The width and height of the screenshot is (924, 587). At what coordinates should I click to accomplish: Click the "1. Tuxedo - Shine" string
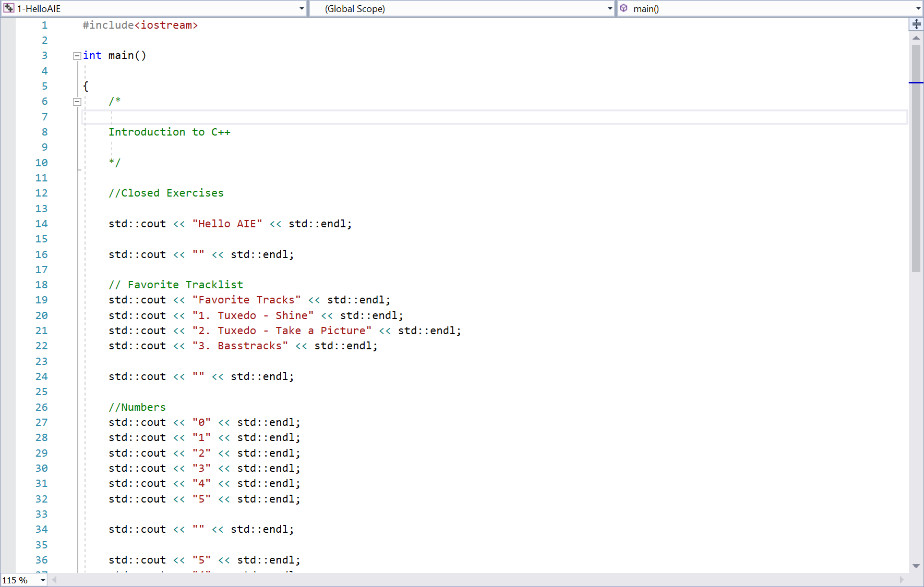point(253,315)
